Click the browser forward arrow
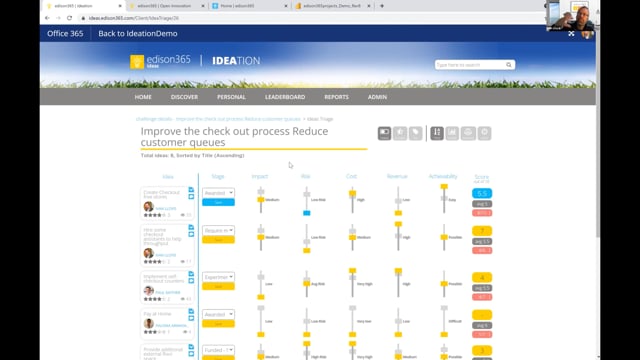Viewport: 640px width, 360px height. (x=58, y=18)
